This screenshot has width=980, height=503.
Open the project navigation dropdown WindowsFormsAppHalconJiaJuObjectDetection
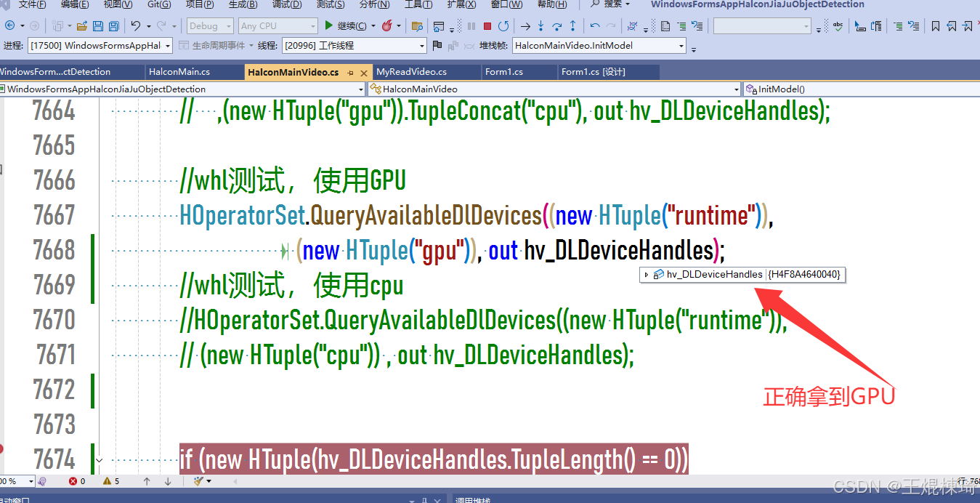click(183, 89)
